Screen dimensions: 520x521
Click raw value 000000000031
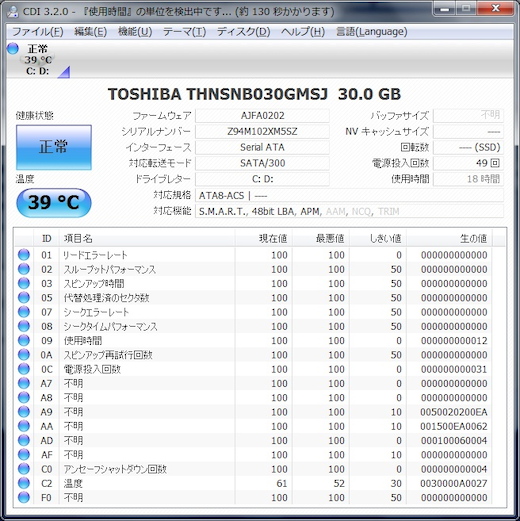[454, 369]
